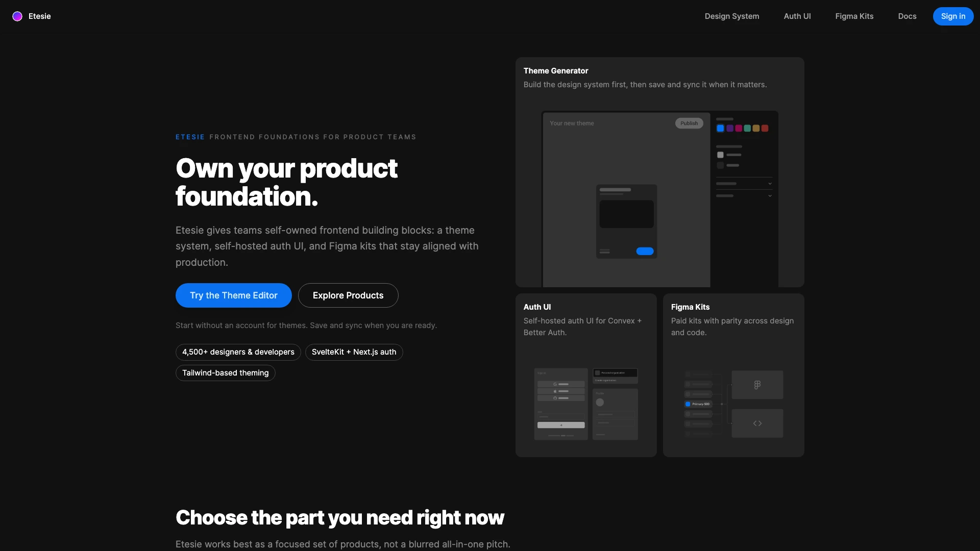Click the SvelteKit + Next.js auth badge

pos(354,352)
